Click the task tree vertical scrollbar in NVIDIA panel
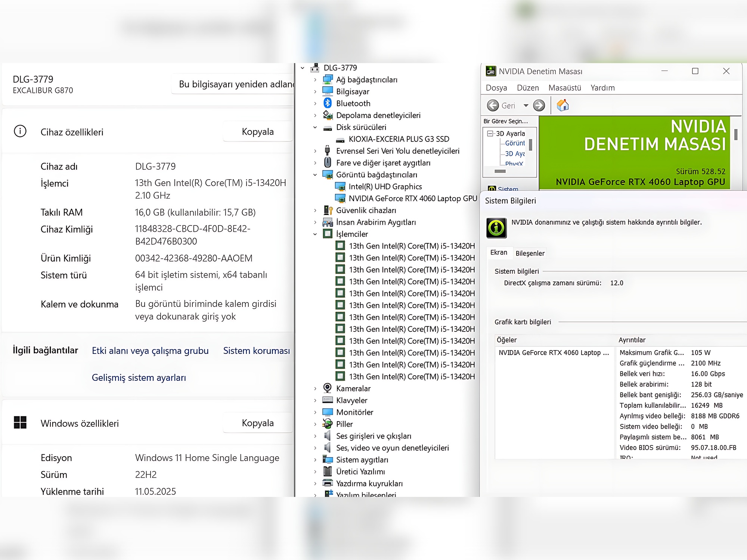This screenshot has height=560, width=747. tap(530, 145)
